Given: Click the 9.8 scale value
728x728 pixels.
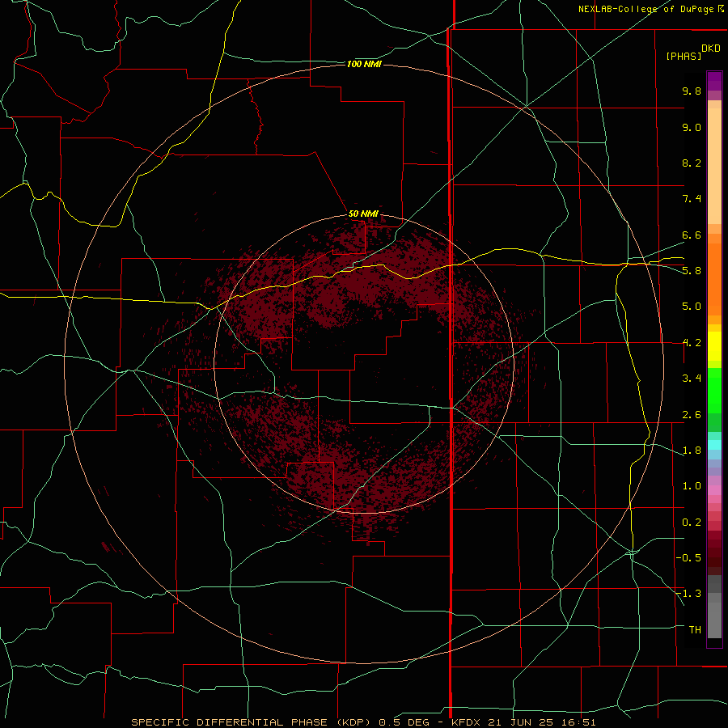Looking at the screenshot, I should [x=692, y=91].
